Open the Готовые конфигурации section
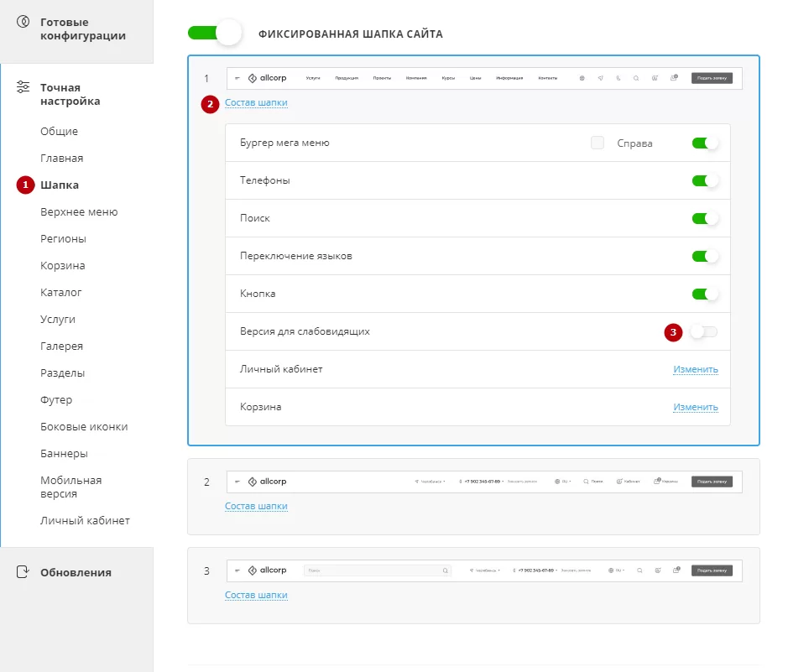Viewport: 788px width, 672px height. coord(83,29)
